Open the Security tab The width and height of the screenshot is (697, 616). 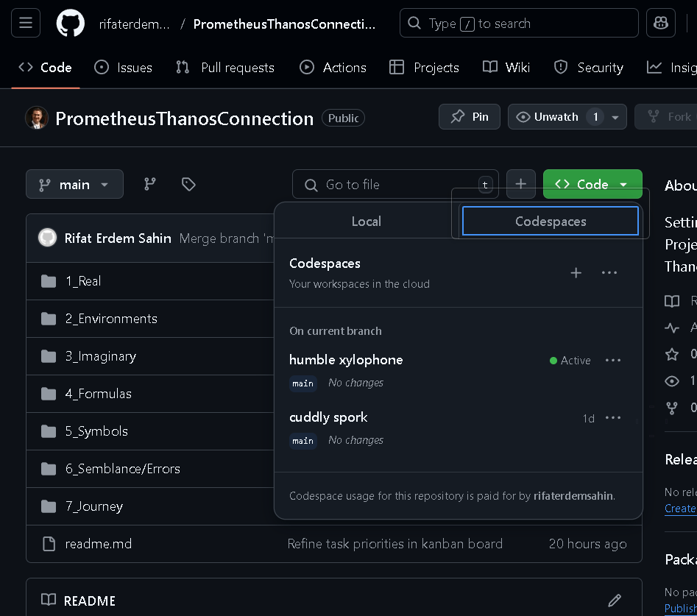589,68
